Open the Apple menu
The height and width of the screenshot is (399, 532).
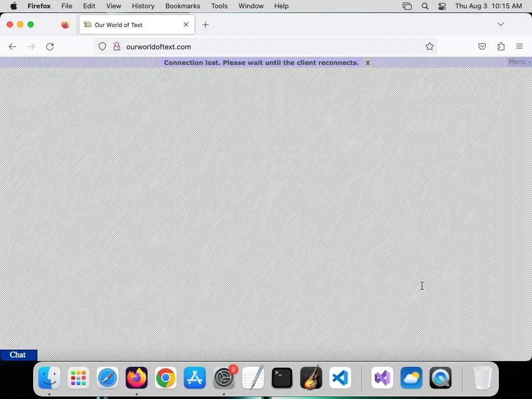pos(14,6)
